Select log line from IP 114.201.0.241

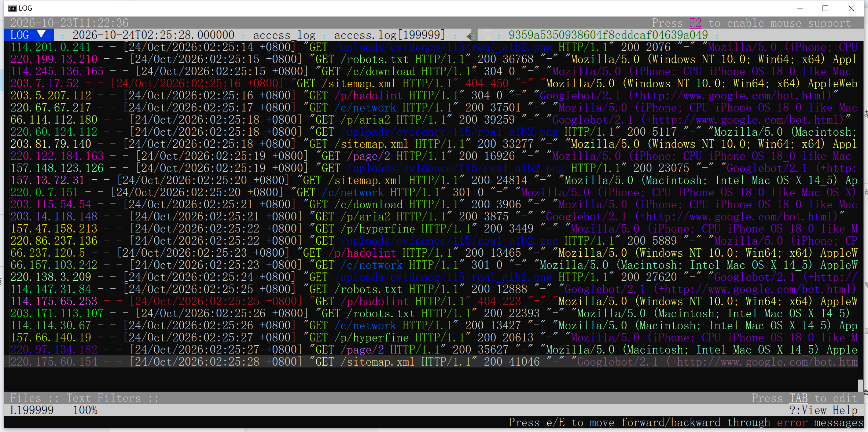point(434,47)
